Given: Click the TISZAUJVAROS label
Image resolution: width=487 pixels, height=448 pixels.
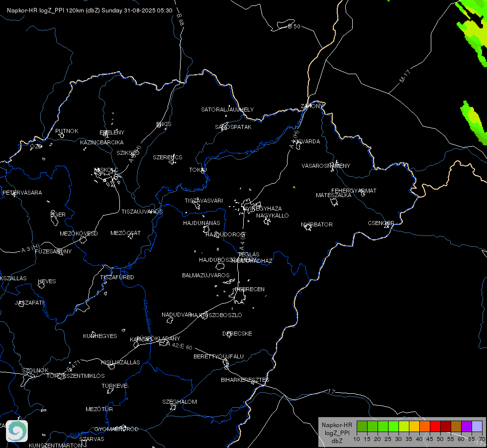Looking at the screenshot, I should click(142, 212).
